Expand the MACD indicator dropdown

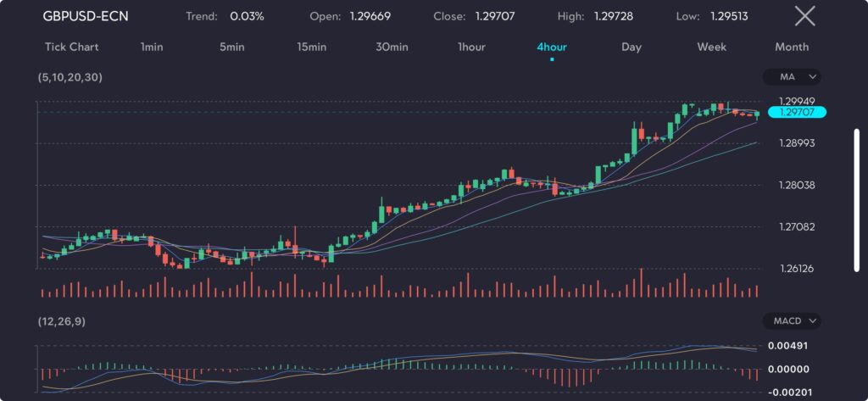tap(792, 321)
